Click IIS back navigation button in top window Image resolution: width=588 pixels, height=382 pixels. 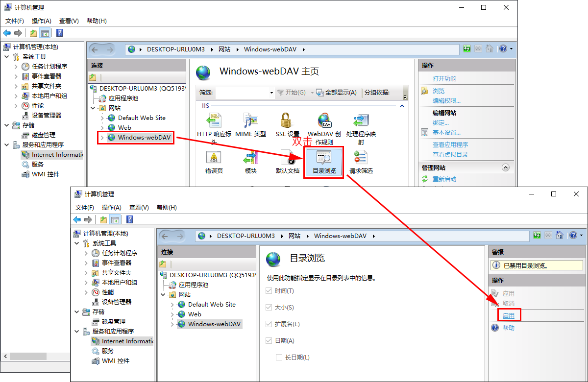coord(95,49)
